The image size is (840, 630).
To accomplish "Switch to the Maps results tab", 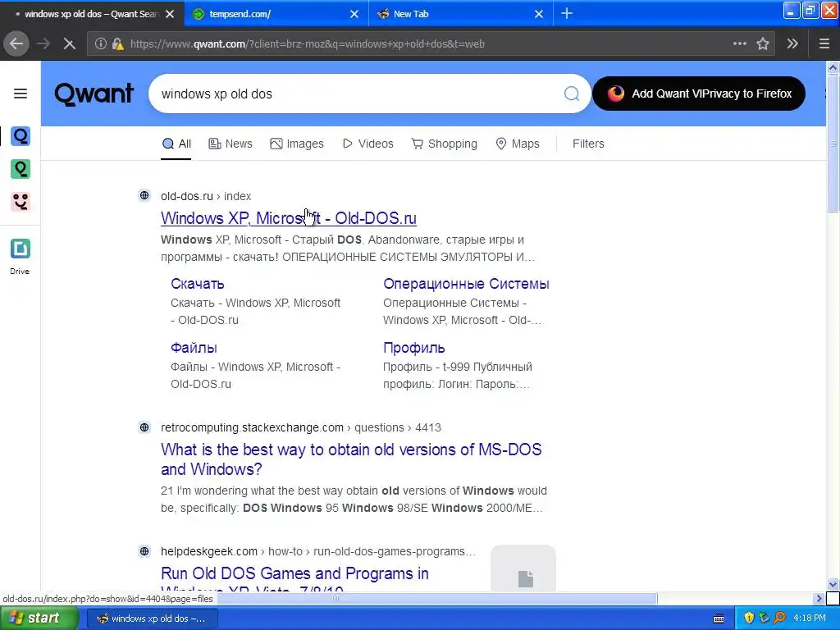I will 518,144.
